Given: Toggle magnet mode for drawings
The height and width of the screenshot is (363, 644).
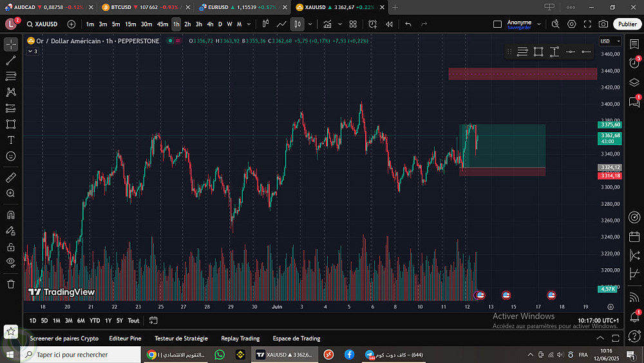Looking at the screenshot, I should pyautogui.click(x=11, y=215).
